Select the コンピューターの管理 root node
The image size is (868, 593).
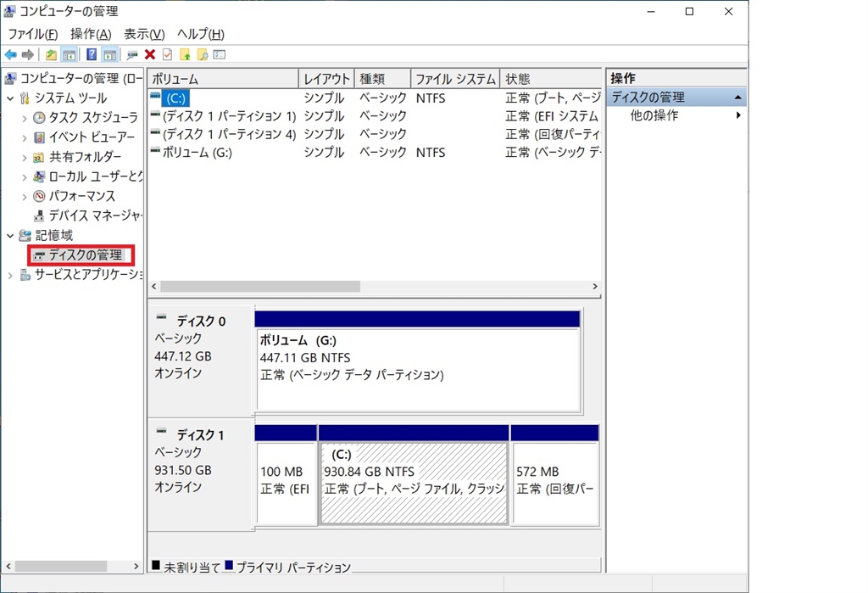[x=81, y=78]
